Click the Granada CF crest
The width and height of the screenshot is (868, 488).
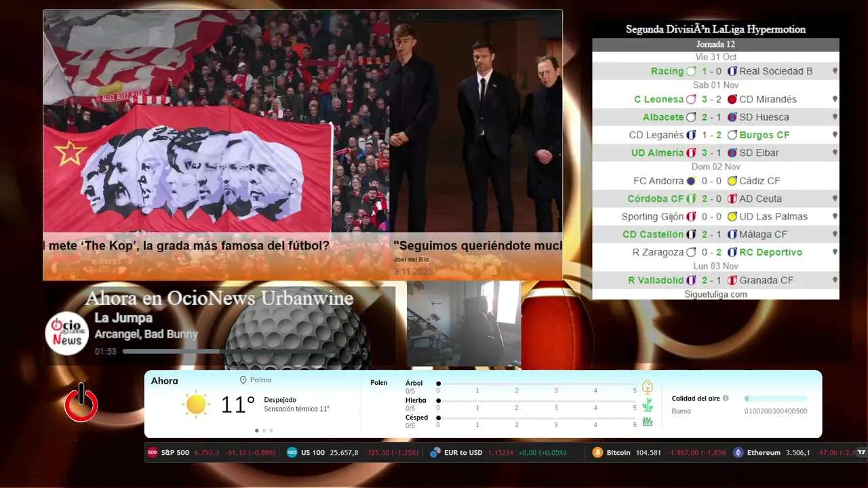tap(732, 281)
